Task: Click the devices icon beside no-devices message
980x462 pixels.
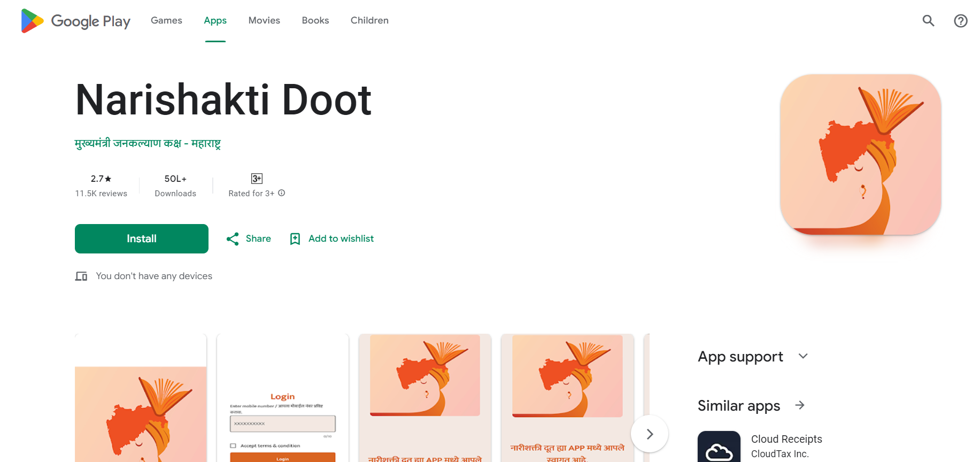Action: [x=81, y=276]
